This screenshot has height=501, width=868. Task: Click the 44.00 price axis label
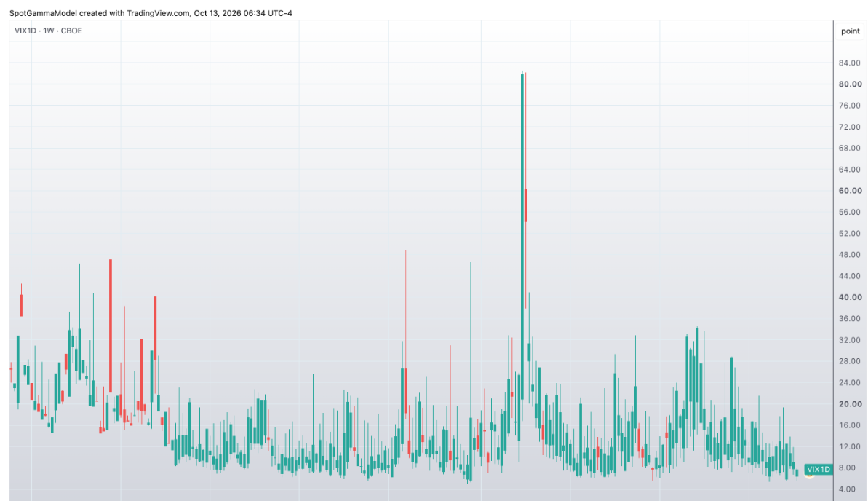(850, 276)
